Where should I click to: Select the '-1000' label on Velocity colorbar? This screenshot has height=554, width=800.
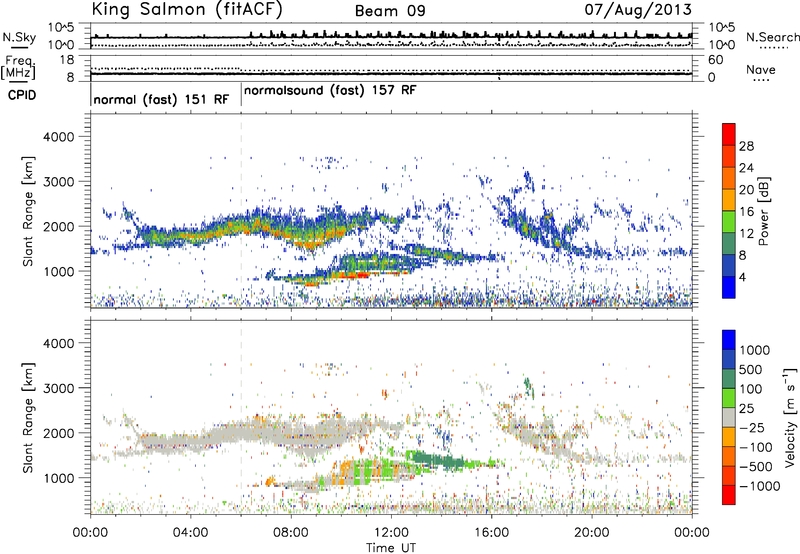pos(760,486)
